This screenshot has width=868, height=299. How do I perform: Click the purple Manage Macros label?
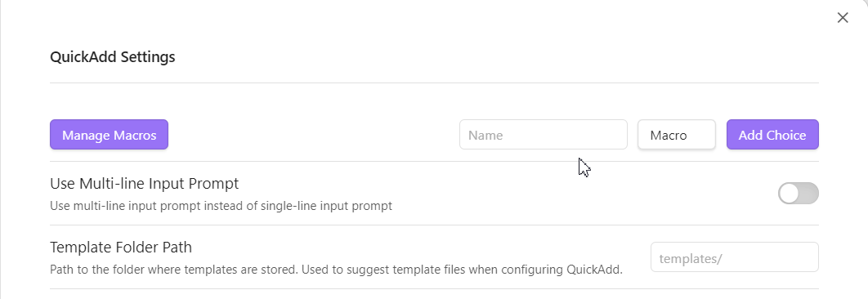tap(109, 135)
